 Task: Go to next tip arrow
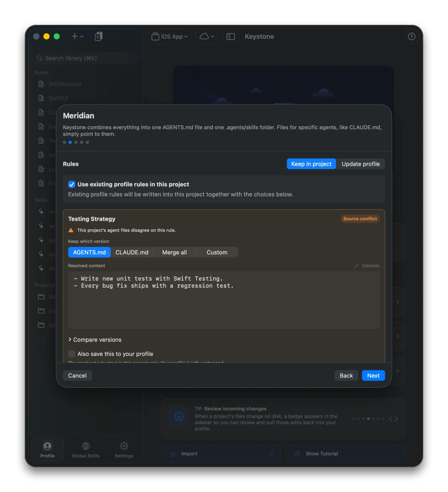(396, 419)
